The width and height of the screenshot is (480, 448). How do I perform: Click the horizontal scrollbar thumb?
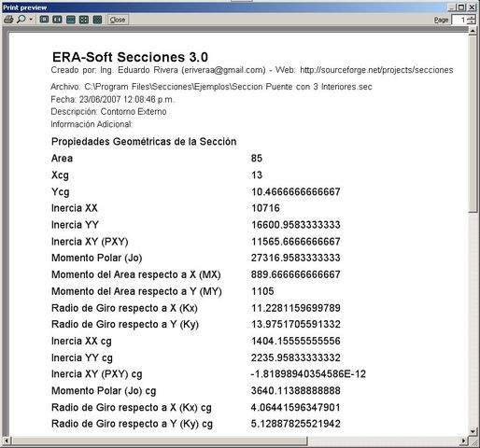click(x=160, y=441)
